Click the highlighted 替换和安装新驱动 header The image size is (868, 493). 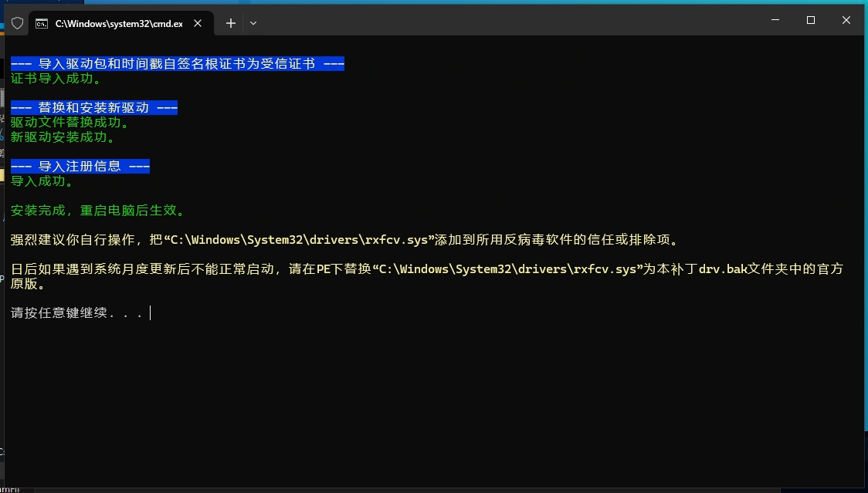93,108
